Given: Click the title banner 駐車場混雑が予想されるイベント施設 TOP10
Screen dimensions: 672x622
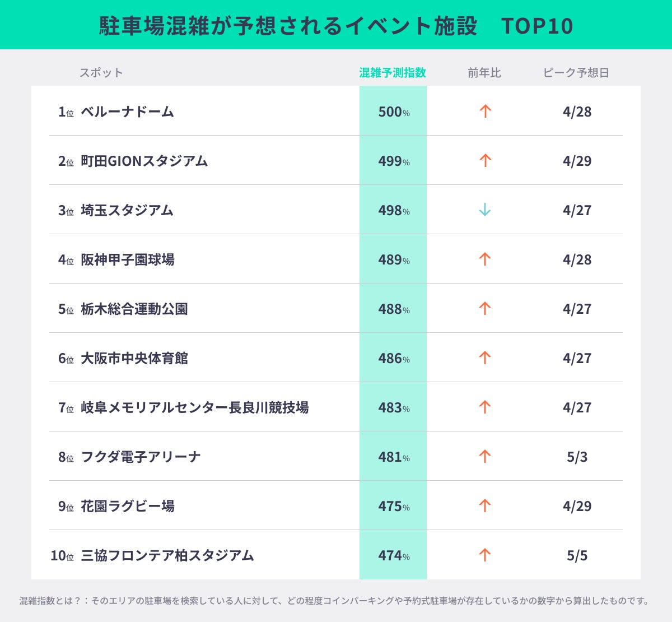Looking at the screenshot, I should [336, 26].
